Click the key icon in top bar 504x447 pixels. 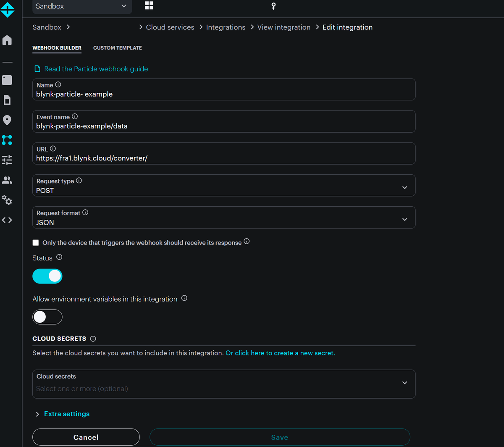[x=273, y=6]
